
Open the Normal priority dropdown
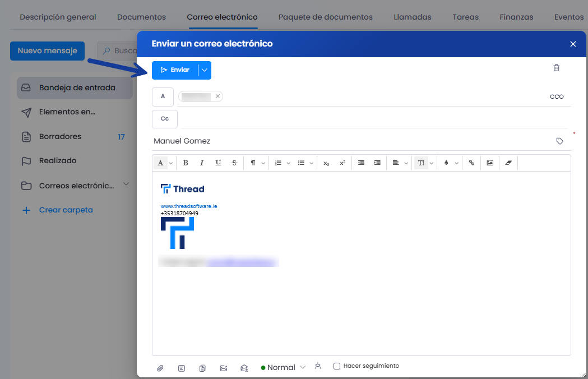tap(284, 367)
